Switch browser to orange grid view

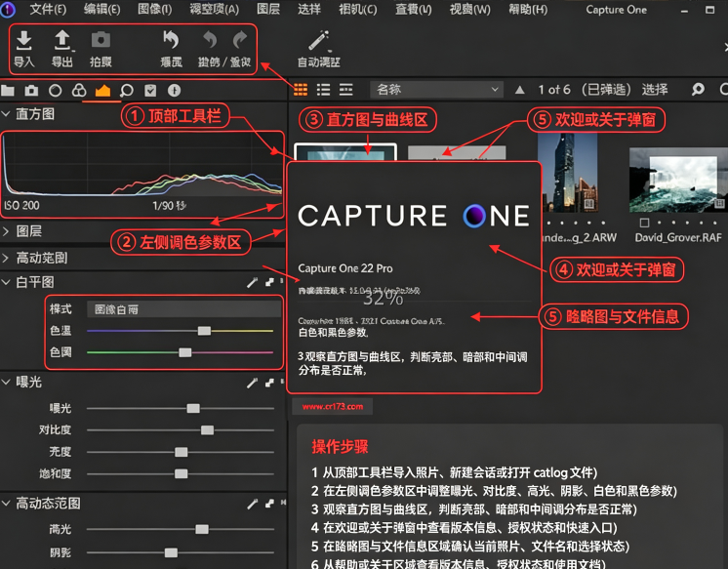point(301,90)
